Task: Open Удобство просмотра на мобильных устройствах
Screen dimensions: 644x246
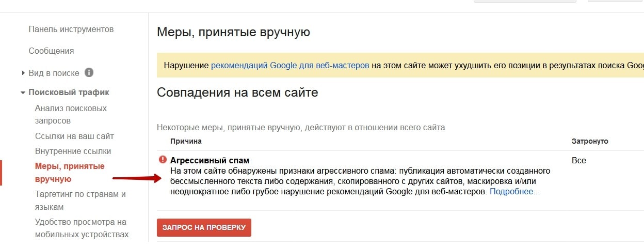Action: (81, 228)
